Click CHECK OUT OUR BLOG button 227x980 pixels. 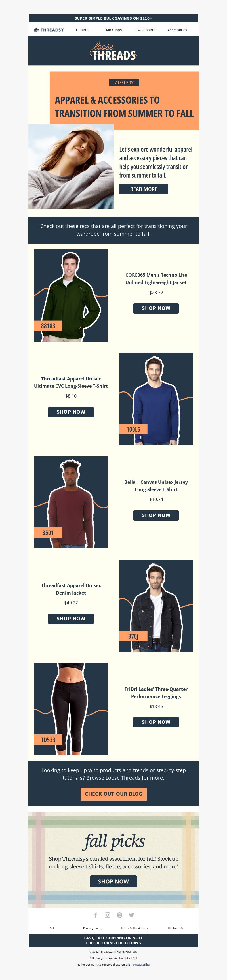point(113,794)
